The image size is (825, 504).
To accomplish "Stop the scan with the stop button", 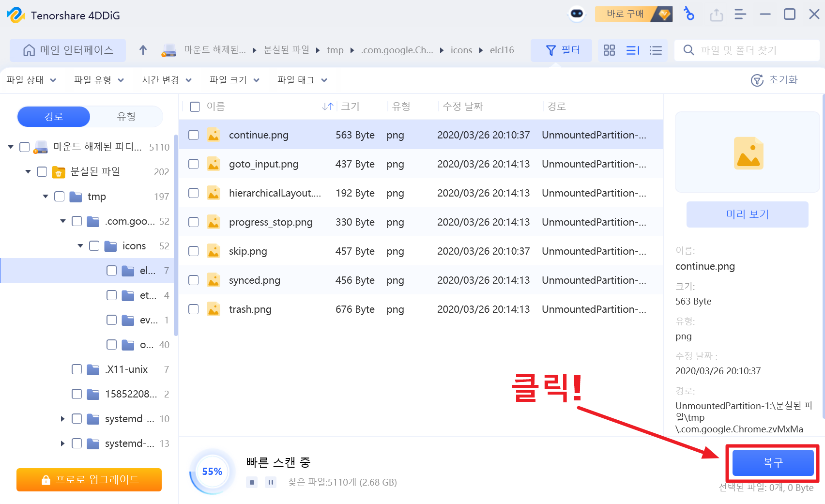I will [x=252, y=482].
